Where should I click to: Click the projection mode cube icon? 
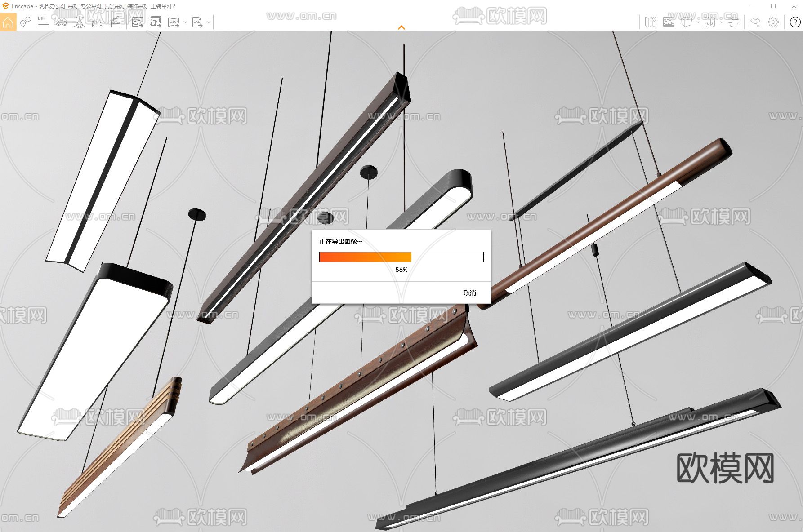pyautogui.click(x=687, y=22)
